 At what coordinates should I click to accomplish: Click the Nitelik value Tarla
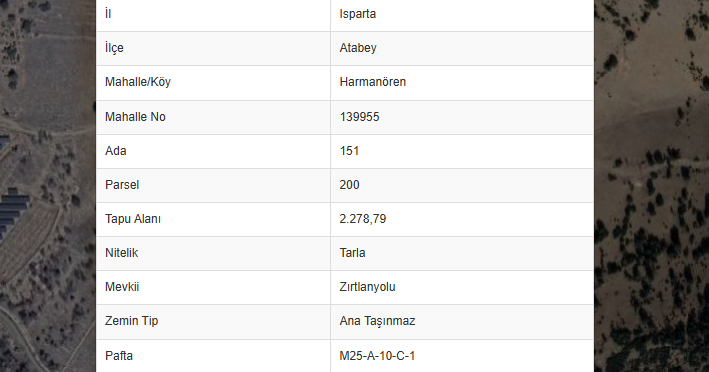352,253
